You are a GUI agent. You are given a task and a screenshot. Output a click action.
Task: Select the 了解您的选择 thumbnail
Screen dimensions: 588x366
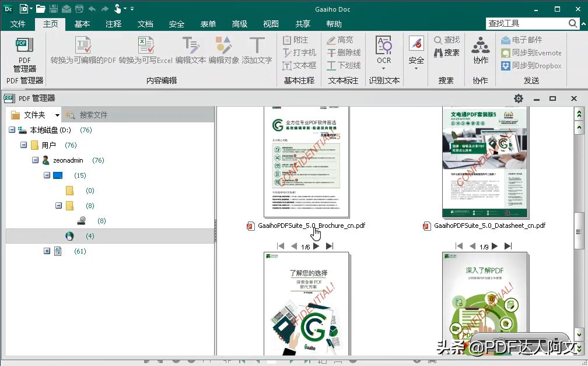307,304
